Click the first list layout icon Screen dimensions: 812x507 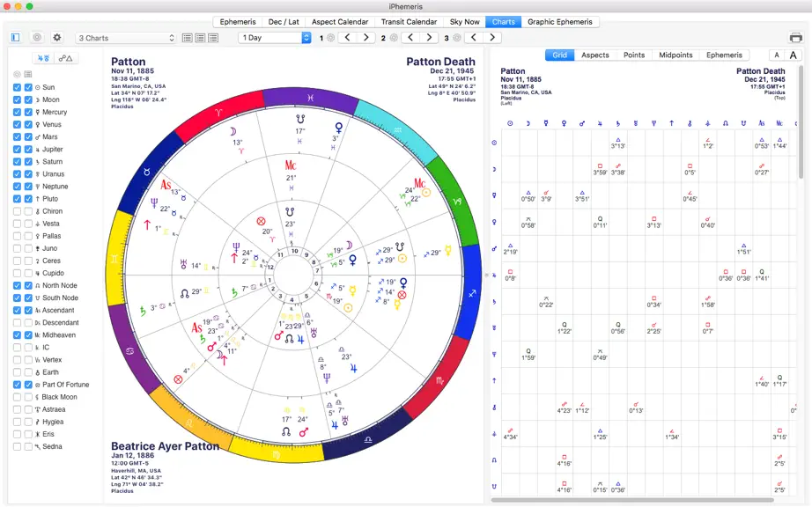tap(188, 38)
